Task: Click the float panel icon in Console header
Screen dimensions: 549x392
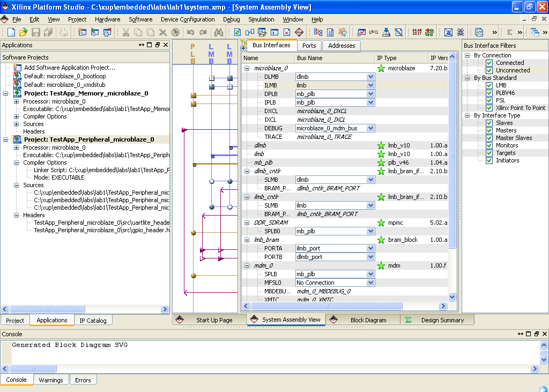Action: (x=536, y=334)
